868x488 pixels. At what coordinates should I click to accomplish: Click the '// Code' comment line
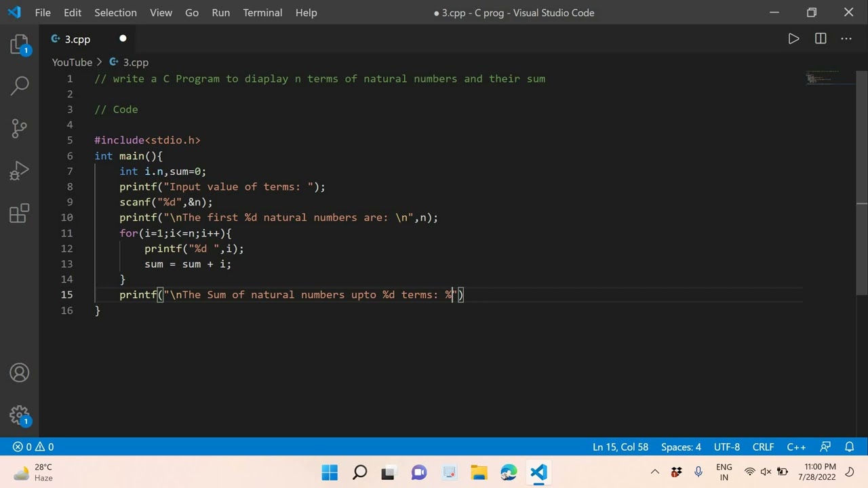click(116, 109)
